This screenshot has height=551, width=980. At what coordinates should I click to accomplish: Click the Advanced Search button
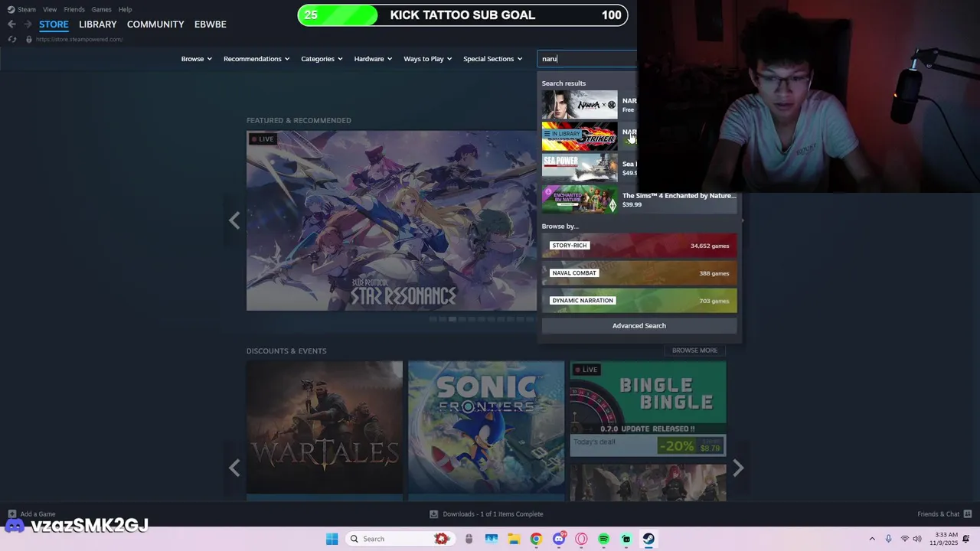[x=639, y=326]
